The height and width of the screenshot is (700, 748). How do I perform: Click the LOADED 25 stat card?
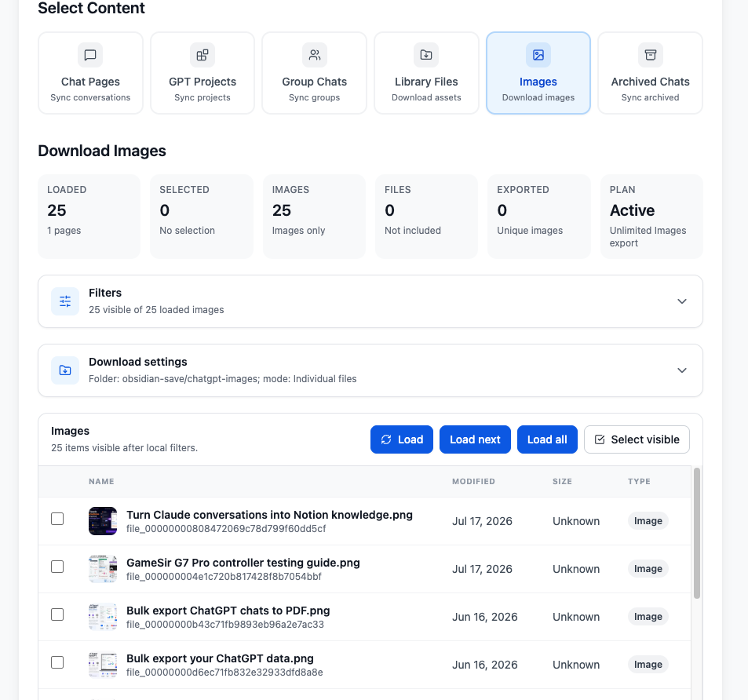click(89, 217)
